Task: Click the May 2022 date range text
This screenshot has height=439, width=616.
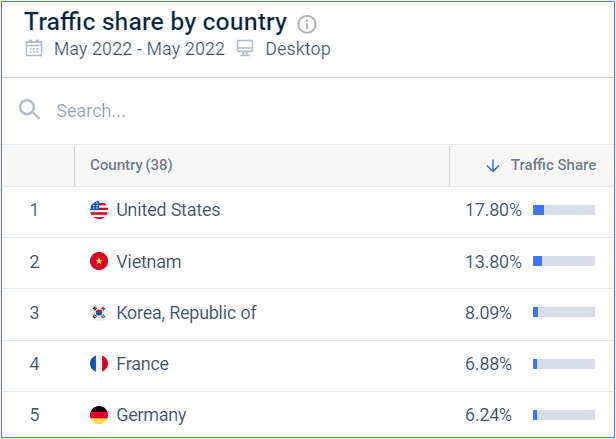Action: coord(139,49)
